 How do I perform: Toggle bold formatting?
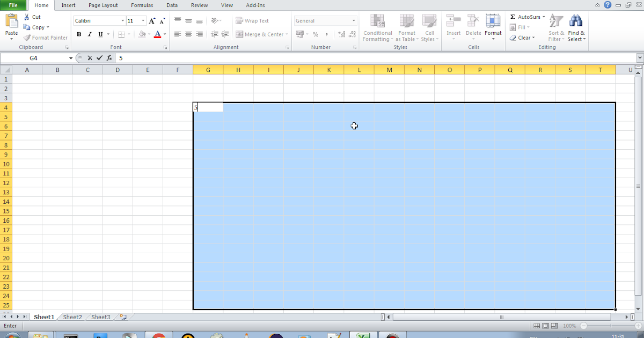click(78, 34)
